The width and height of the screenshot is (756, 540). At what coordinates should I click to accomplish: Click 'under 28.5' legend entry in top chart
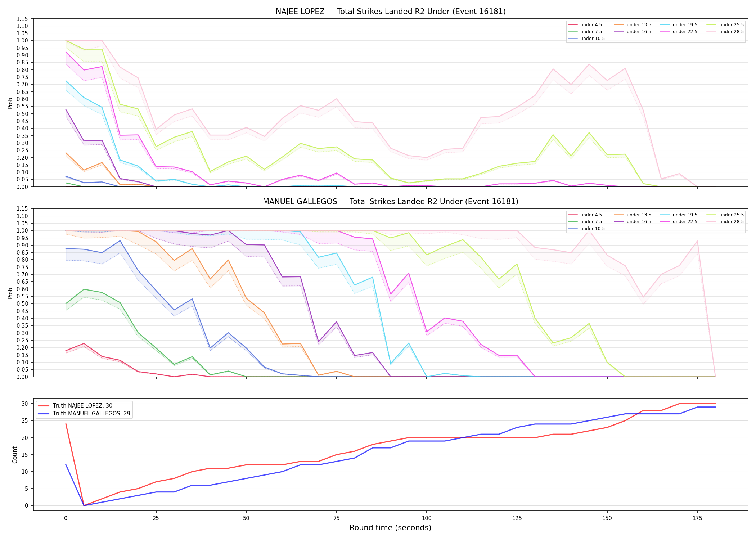click(x=725, y=32)
